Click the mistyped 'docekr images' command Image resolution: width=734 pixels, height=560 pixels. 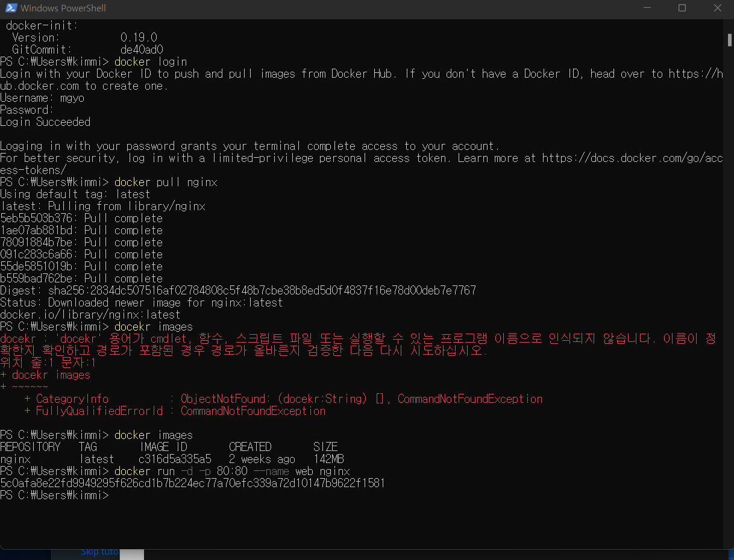(154, 326)
